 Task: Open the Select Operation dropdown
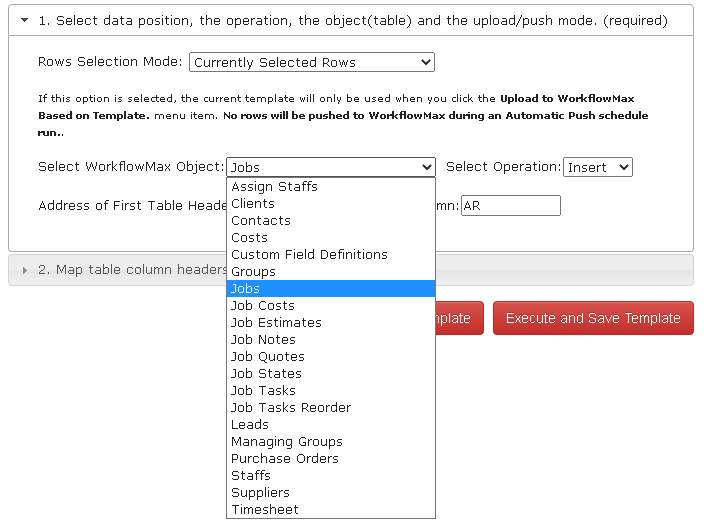(598, 167)
